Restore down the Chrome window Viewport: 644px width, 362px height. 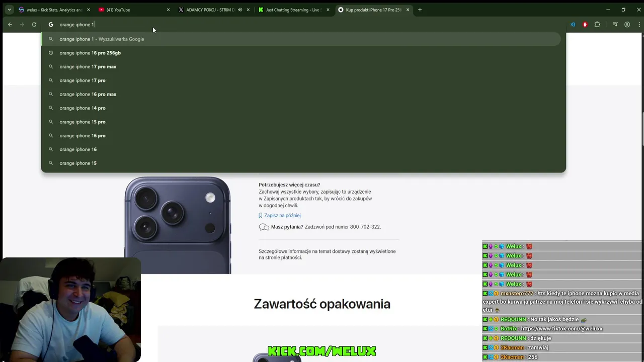click(x=623, y=10)
